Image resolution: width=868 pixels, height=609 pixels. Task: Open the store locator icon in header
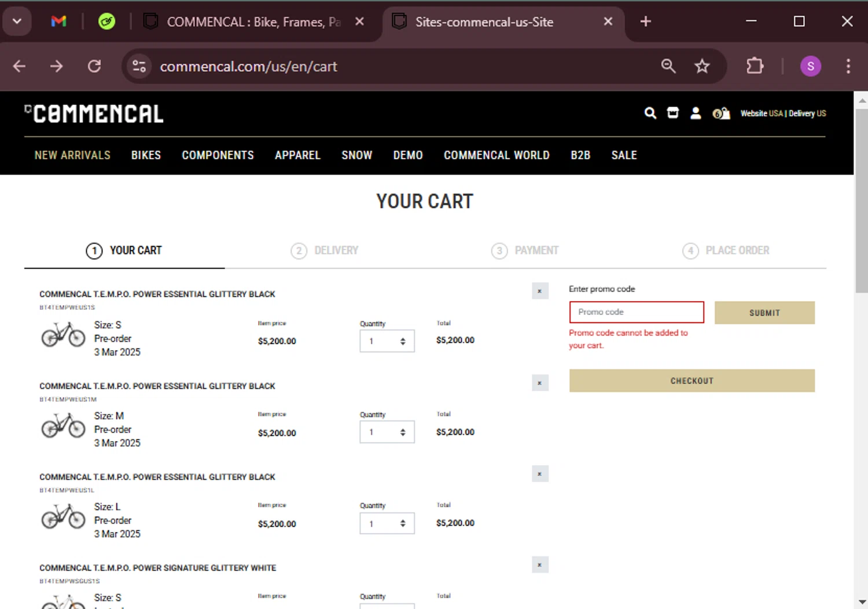click(x=673, y=113)
